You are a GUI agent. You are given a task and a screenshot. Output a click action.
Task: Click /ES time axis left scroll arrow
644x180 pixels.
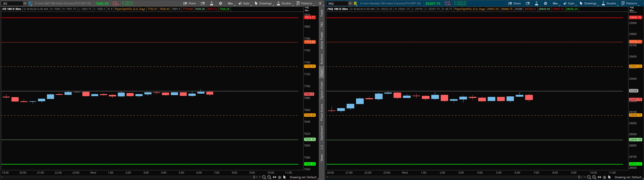(2, 177)
